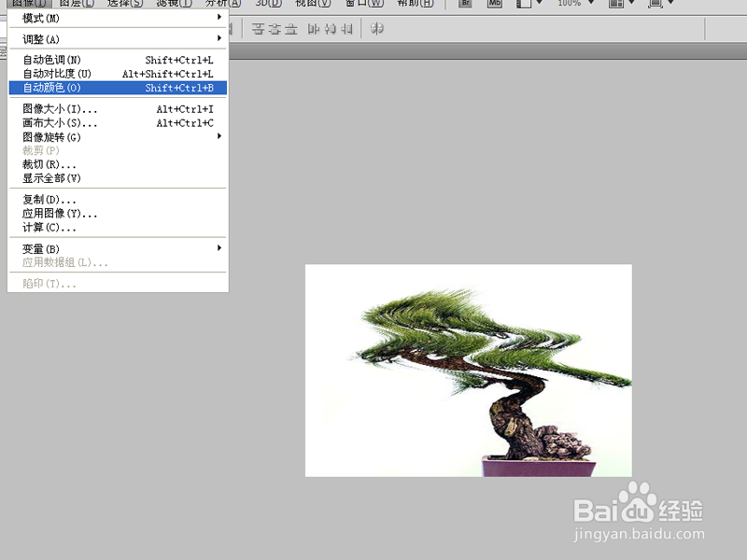This screenshot has height=560, width=747.
Task: Select 复制(D) duplicate image
Action: (118, 200)
